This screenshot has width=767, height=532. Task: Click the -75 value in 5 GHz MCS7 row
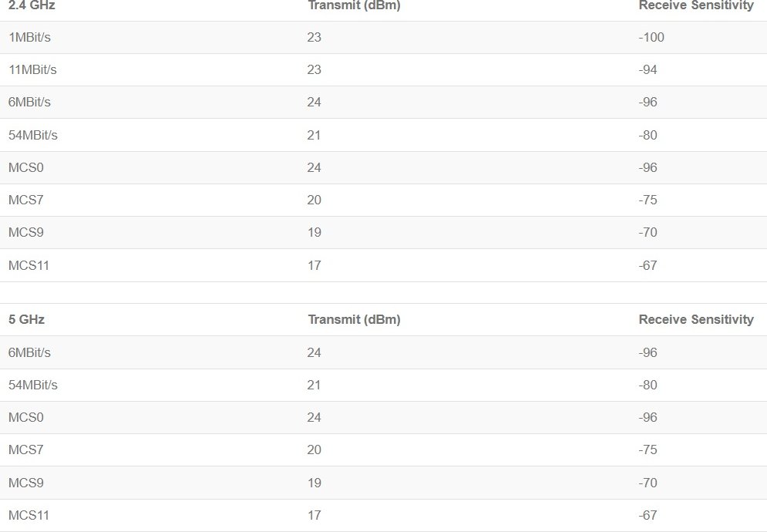pyautogui.click(x=648, y=450)
